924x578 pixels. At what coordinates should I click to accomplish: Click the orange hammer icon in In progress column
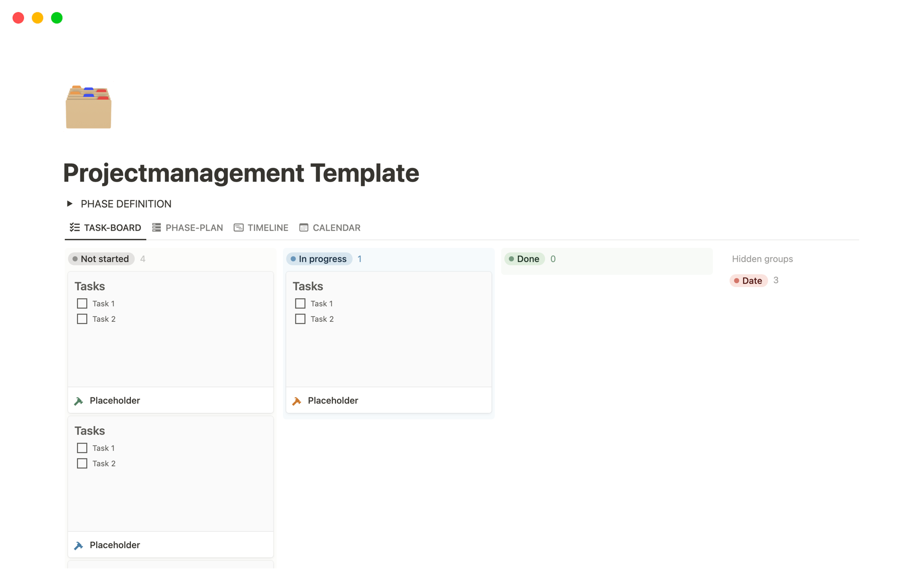[297, 401]
